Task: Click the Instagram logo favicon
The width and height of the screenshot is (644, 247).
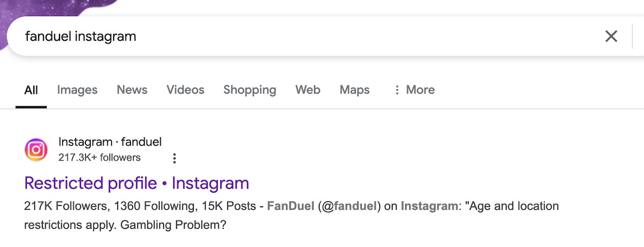Action: click(x=36, y=150)
